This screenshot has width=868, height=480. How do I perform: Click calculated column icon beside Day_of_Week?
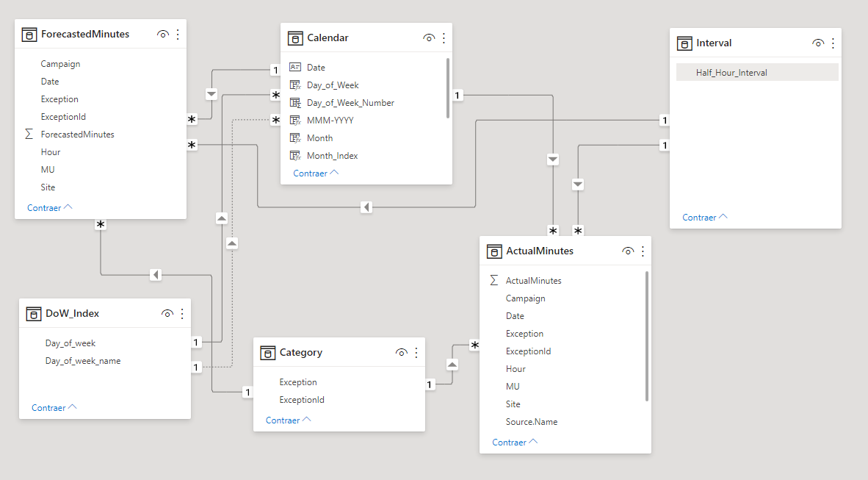coord(295,85)
